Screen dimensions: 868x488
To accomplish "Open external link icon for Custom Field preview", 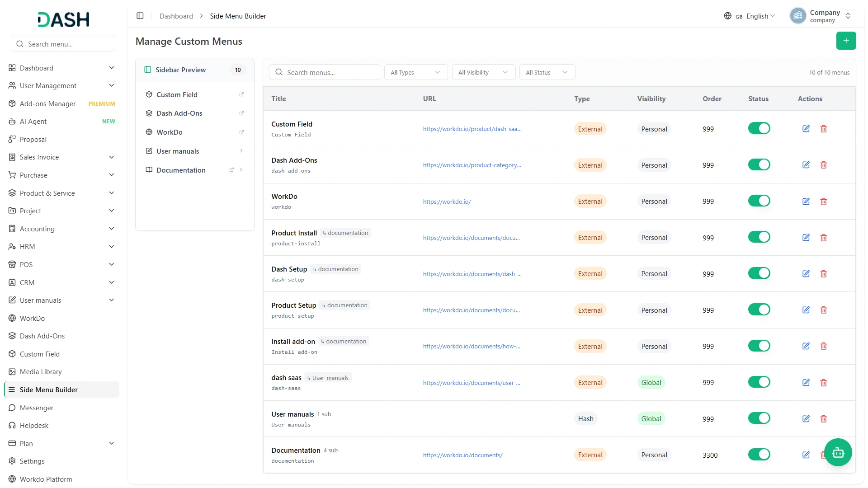I will pos(241,94).
